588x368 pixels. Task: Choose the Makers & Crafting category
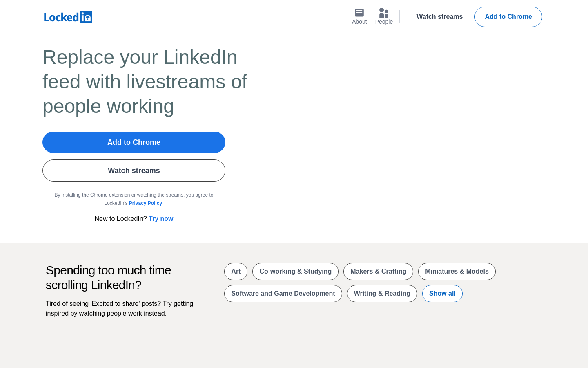tap(378, 272)
